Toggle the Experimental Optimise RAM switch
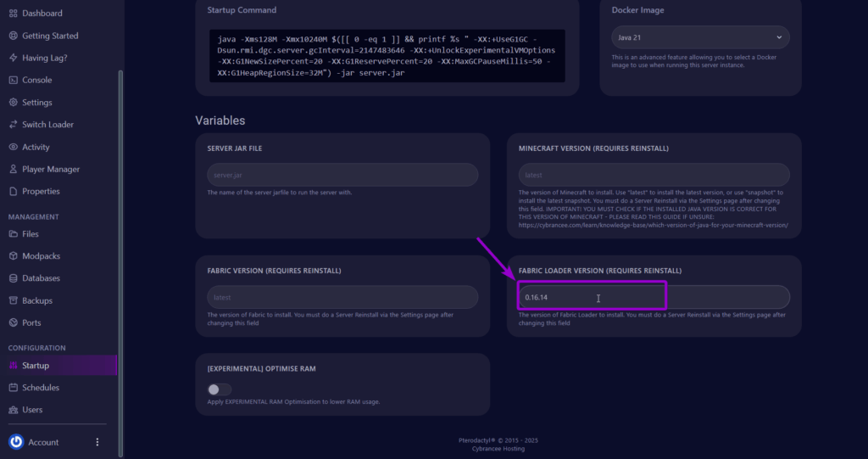The image size is (868, 459). tap(220, 389)
